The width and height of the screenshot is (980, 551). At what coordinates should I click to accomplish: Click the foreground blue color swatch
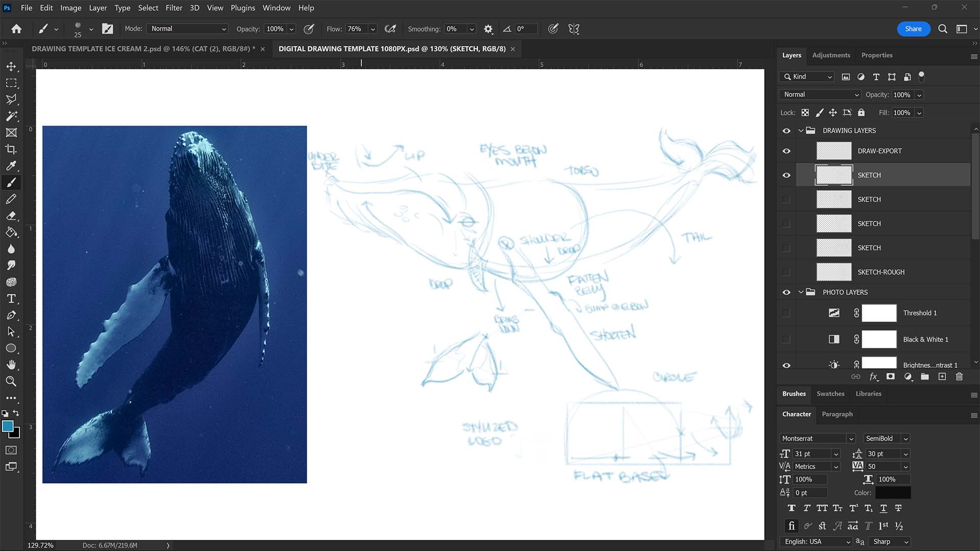(x=8, y=427)
